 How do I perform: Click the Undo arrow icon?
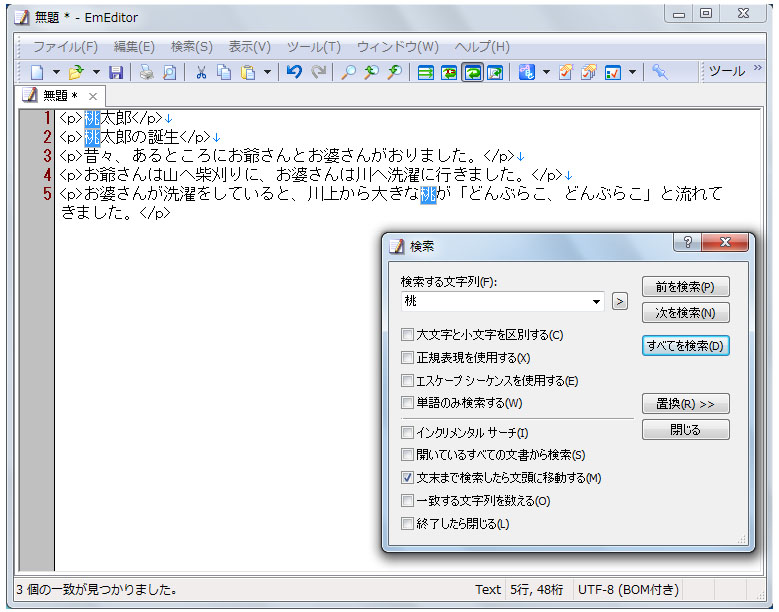(294, 73)
